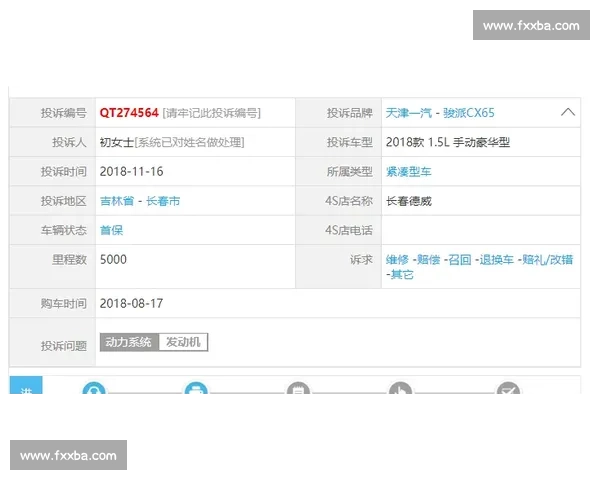
Task: Click the 系统已对姓名做处理 note
Action: pyautogui.click(x=189, y=142)
